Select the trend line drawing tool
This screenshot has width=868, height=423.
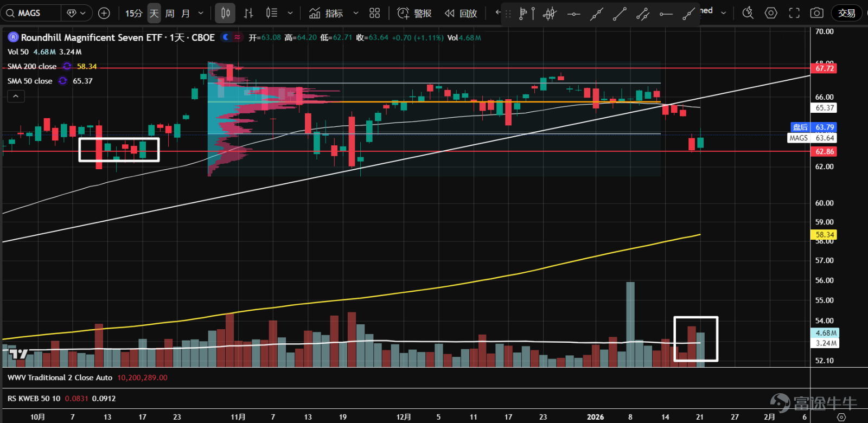[x=620, y=14]
